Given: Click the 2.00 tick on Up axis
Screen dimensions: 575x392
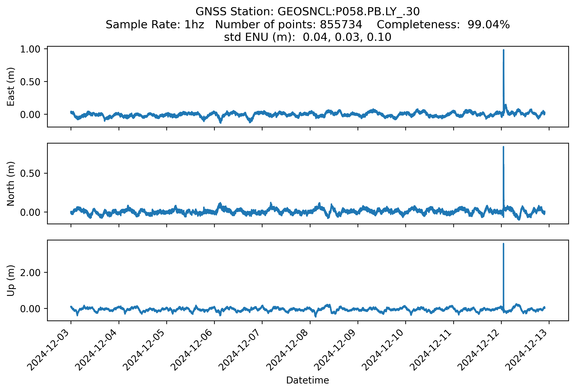Looking at the screenshot, I should tap(30, 273).
